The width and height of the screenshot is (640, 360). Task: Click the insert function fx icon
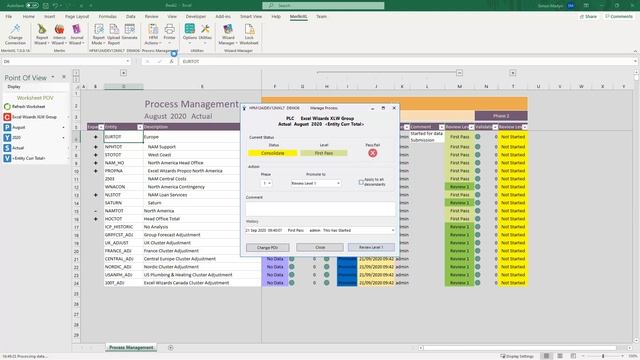click(x=171, y=61)
